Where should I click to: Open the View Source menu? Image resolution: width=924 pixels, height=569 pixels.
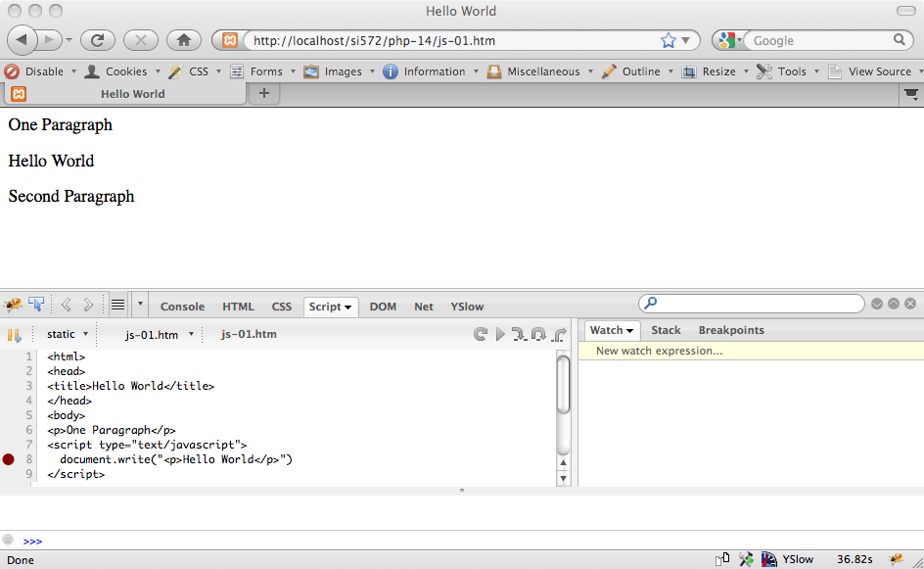pyautogui.click(x=875, y=71)
